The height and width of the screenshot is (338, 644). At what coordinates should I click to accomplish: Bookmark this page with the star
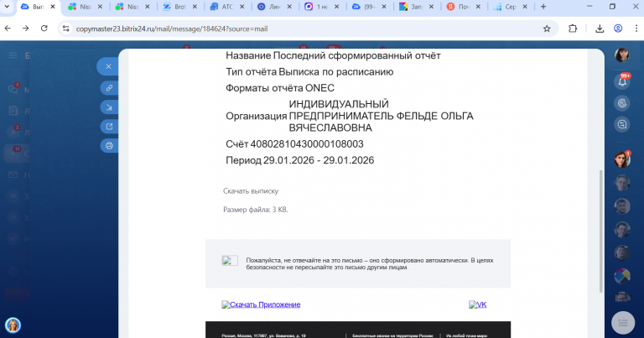pyautogui.click(x=547, y=29)
